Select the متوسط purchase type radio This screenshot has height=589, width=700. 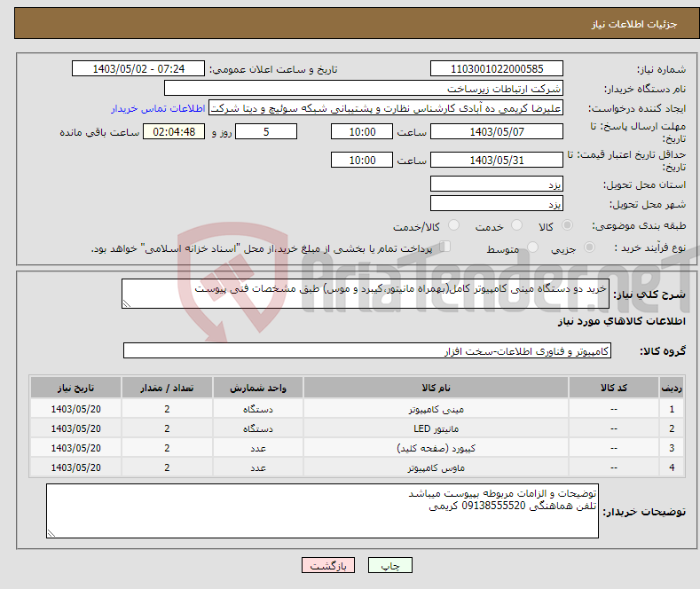pos(532,247)
